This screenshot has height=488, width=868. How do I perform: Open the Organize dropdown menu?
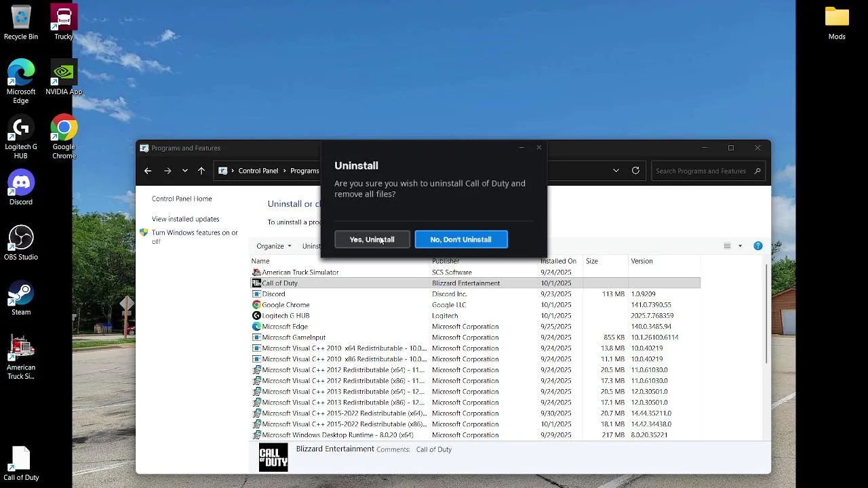(x=274, y=246)
